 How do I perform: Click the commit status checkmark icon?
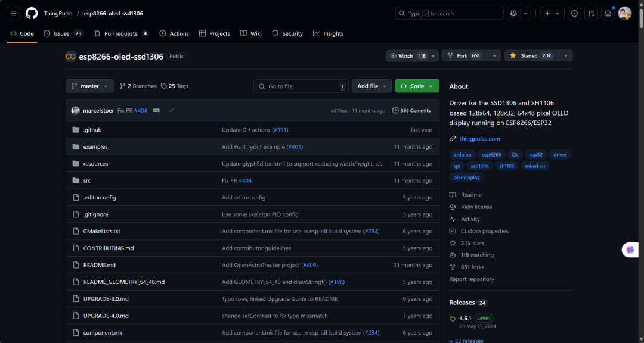click(x=171, y=110)
